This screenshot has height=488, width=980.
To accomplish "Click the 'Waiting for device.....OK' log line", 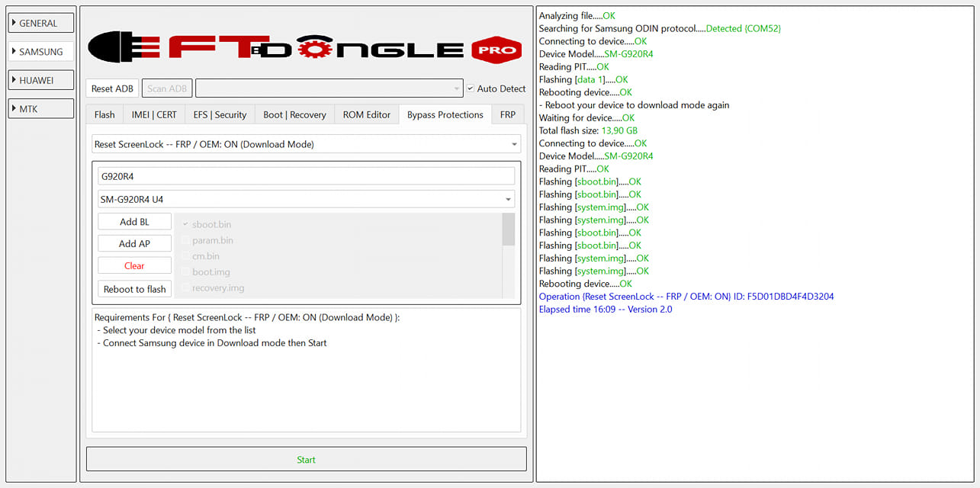I will coord(586,118).
